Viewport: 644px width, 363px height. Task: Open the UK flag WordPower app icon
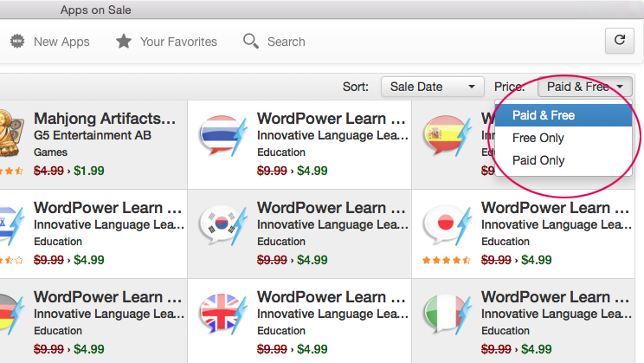[x=223, y=314]
